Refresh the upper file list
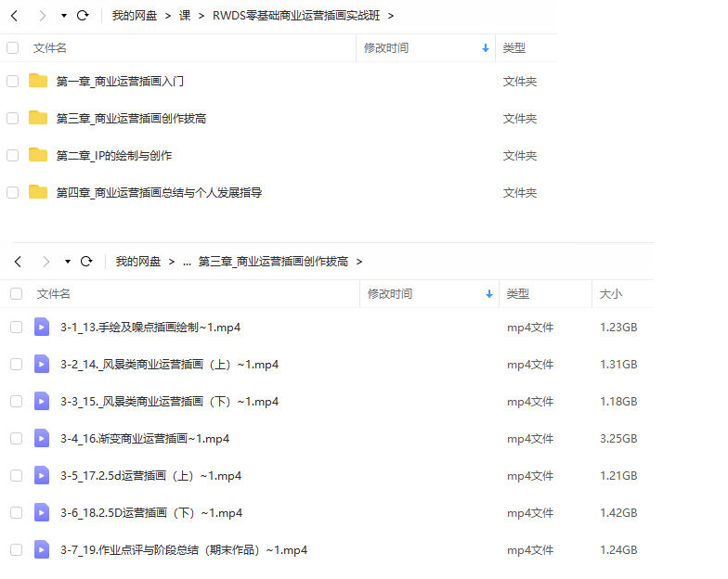Screen dimensions: 728x579 [x=83, y=16]
